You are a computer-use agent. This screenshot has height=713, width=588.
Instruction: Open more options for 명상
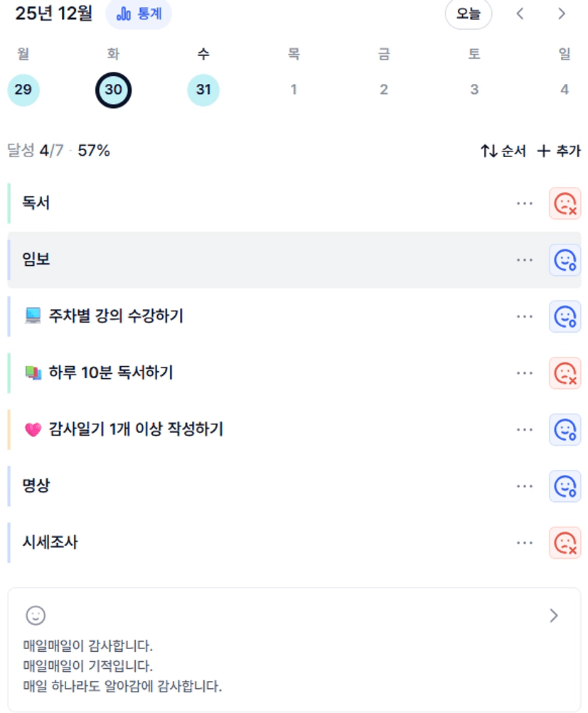click(x=525, y=486)
